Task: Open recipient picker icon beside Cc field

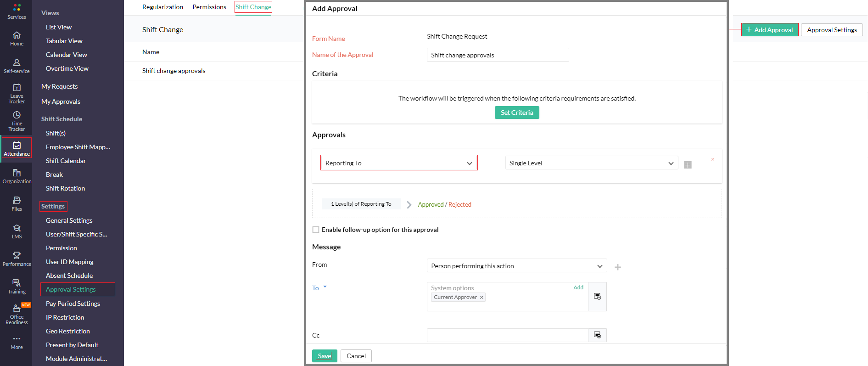Action: tap(597, 335)
